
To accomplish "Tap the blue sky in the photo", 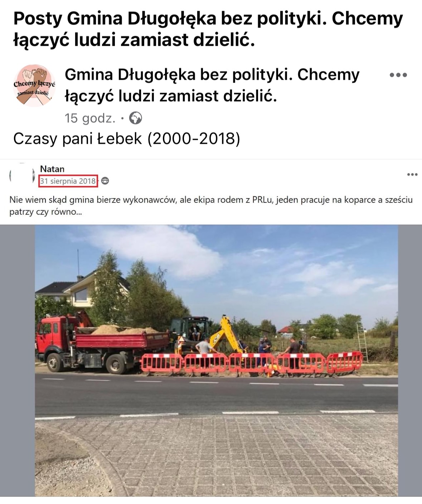I will tap(251, 261).
